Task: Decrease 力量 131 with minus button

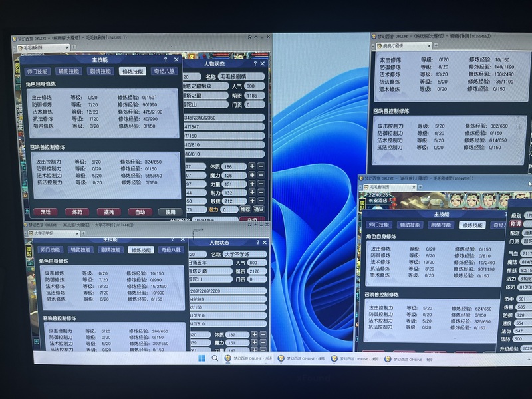Action: 261,184
